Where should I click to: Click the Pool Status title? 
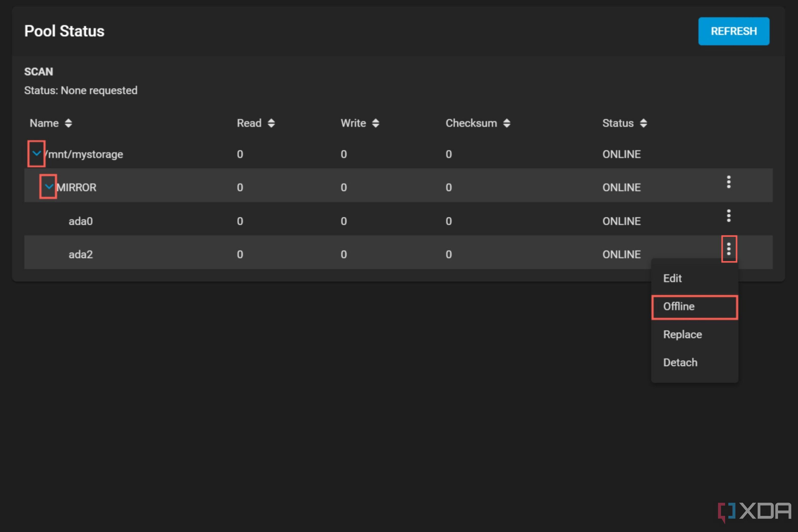[x=64, y=31]
